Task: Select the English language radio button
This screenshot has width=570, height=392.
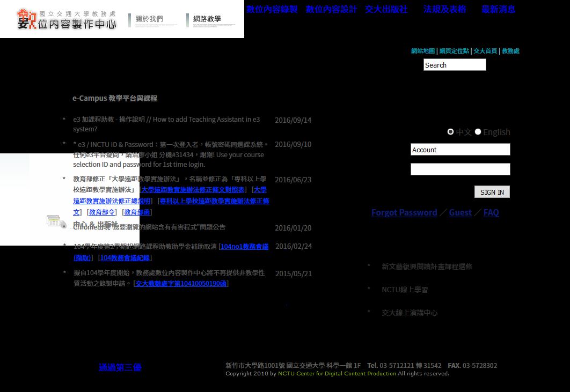Action: 478,132
